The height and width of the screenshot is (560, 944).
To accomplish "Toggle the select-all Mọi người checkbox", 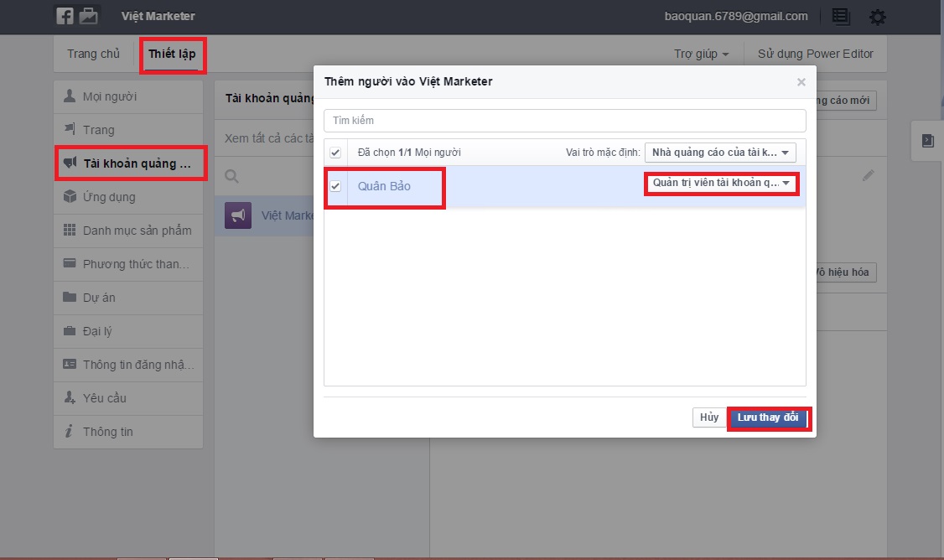I will pos(335,153).
